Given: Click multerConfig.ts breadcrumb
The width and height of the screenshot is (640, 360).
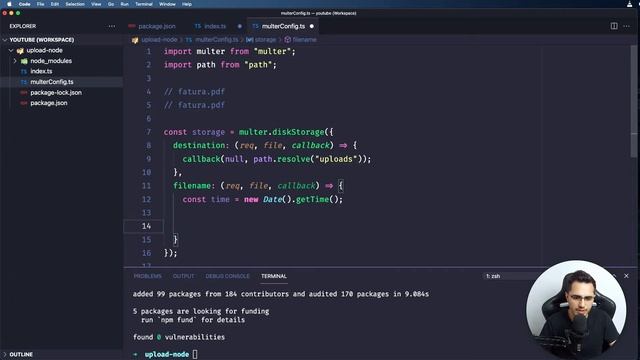Looking at the screenshot, I should click(x=216, y=40).
